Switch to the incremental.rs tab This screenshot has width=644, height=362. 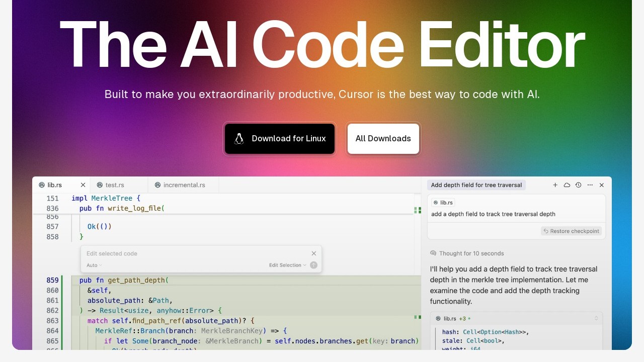[184, 185]
